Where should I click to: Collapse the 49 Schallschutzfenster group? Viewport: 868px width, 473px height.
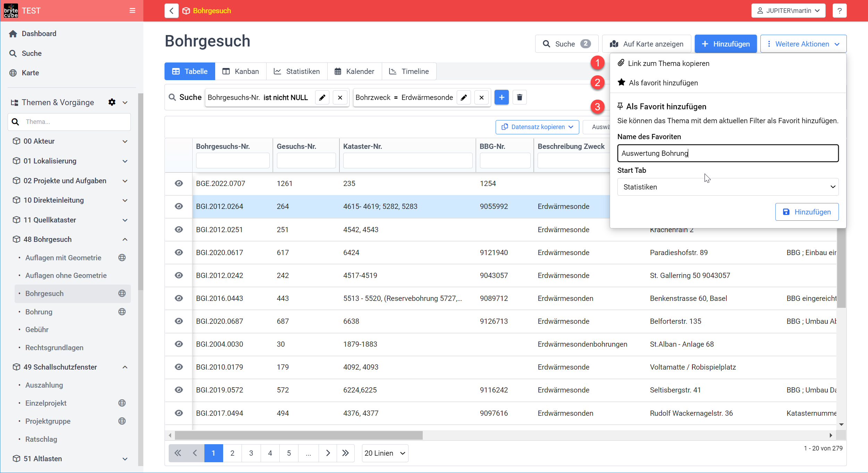pos(125,367)
